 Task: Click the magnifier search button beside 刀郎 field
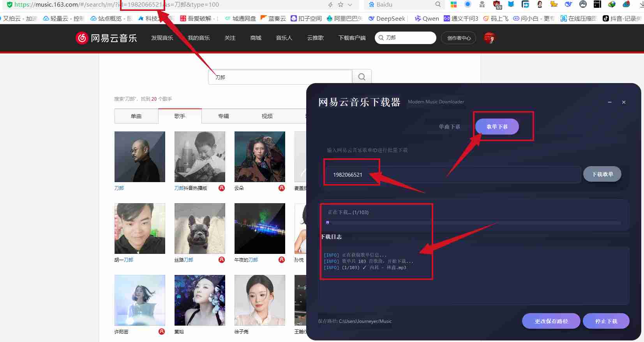coord(362,77)
